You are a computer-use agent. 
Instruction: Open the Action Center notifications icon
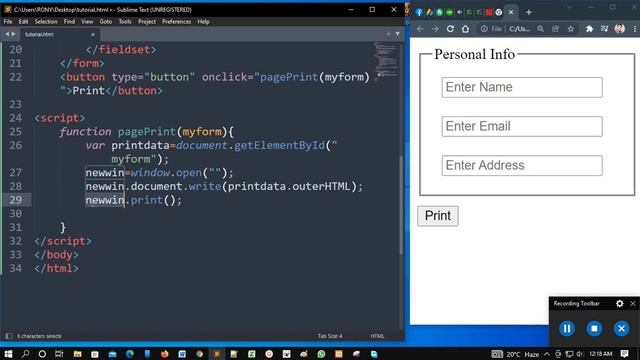624,354
